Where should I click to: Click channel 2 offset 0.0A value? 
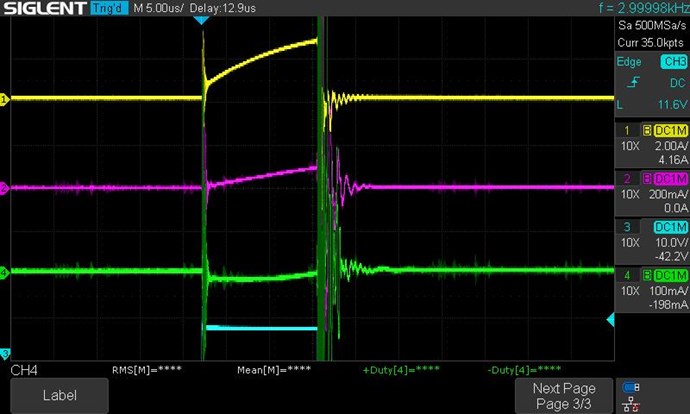[675, 208]
